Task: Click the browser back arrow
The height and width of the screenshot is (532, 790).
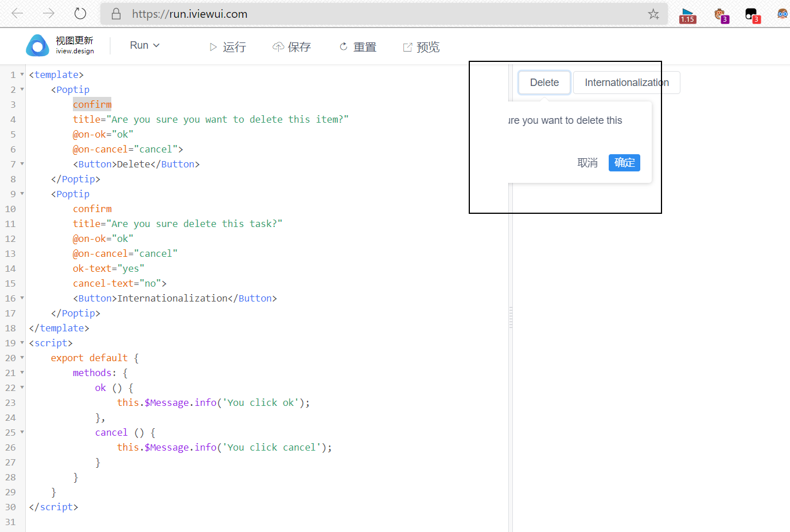Action: click(x=18, y=13)
